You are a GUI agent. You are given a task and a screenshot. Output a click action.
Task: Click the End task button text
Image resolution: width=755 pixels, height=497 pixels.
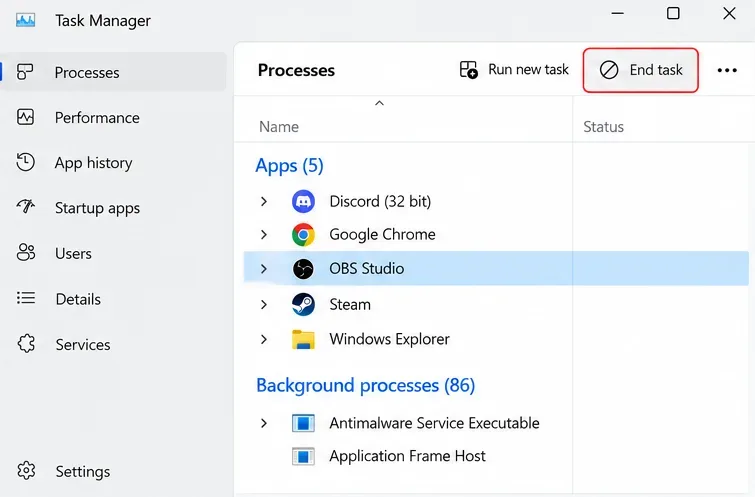(656, 70)
